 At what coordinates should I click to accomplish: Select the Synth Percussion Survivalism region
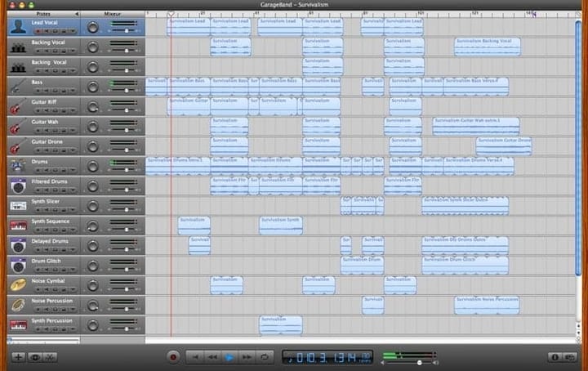click(280, 325)
